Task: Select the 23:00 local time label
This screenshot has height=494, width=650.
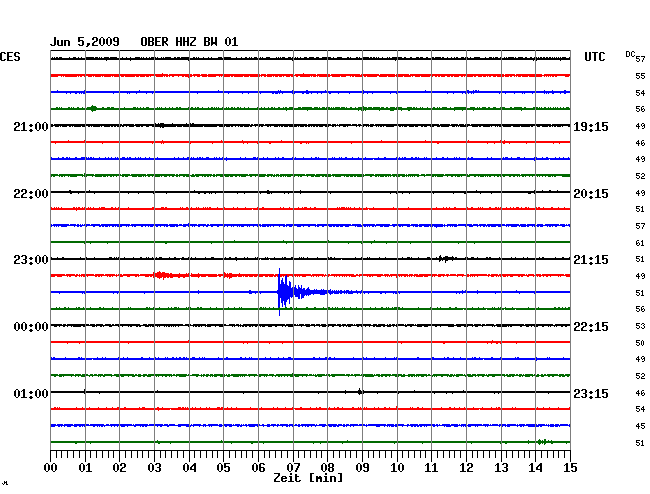Action: coord(31,260)
